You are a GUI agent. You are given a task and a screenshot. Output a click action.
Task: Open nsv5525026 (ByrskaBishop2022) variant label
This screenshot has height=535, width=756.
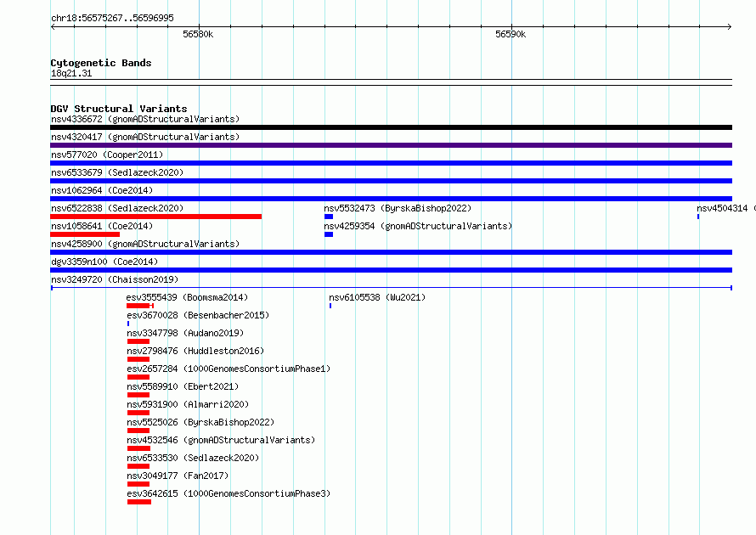[x=200, y=422]
